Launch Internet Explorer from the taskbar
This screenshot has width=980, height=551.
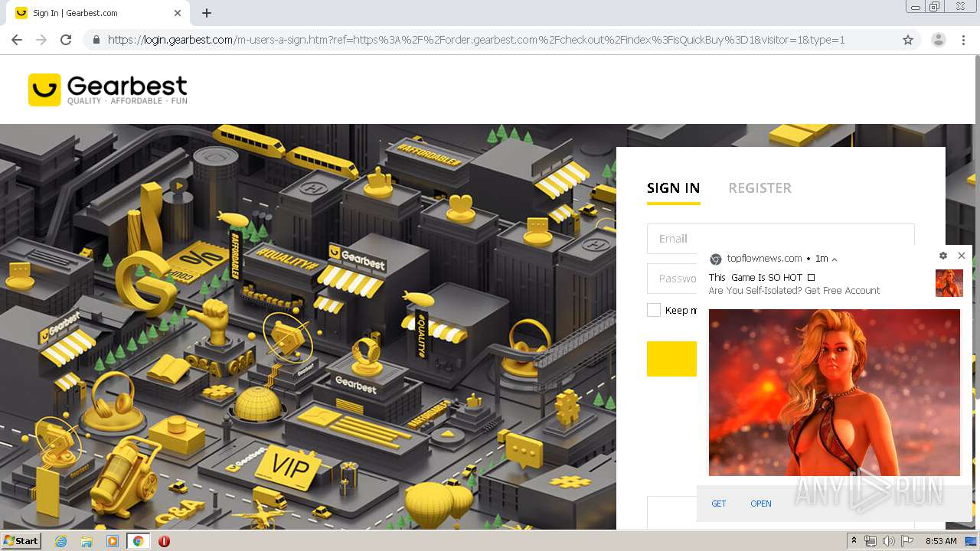[60, 541]
